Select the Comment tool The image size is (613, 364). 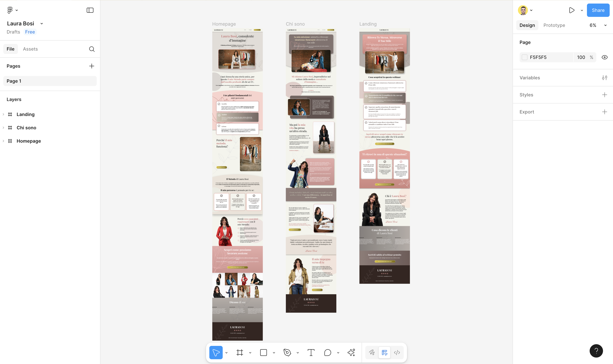point(327,353)
